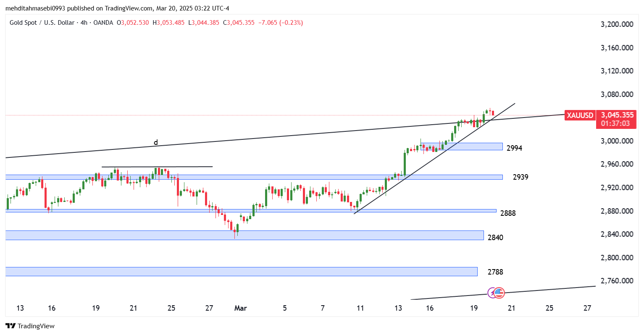Click the 4h timeframe label
The width and height of the screenshot is (644, 335).
(83, 23)
